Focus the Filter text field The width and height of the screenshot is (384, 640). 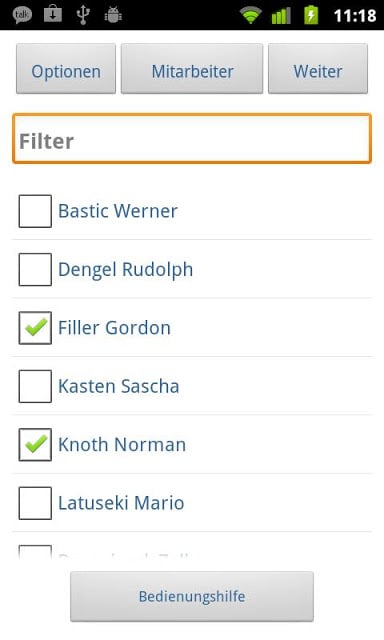click(x=192, y=139)
